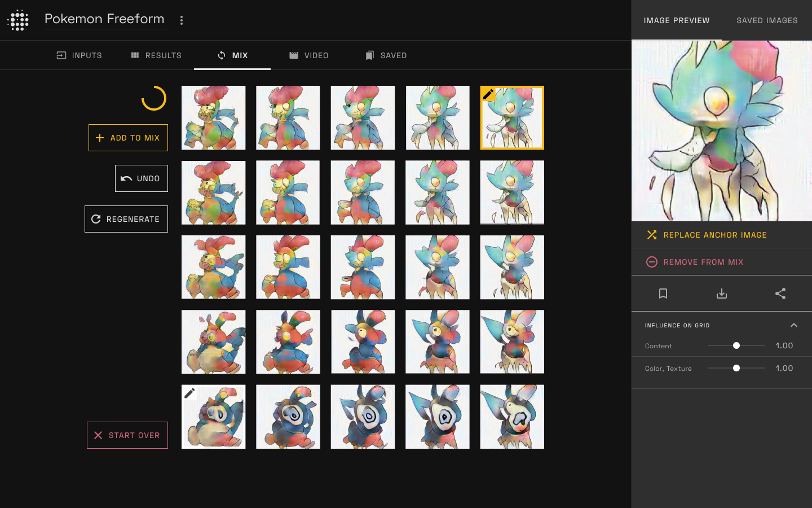Select first row, fourth column grid thumbnail
Screen dimensions: 812x508
point(438,118)
